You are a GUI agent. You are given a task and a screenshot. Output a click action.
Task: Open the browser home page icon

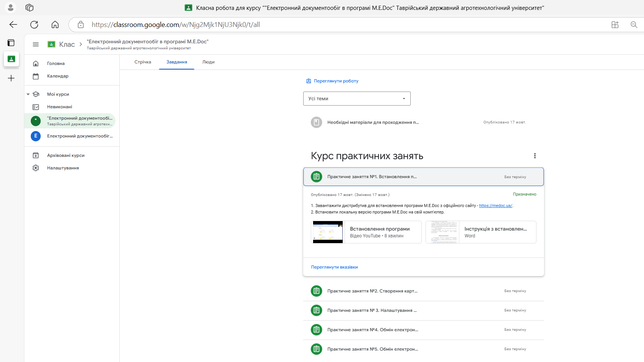pyautogui.click(x=55, y=25)
